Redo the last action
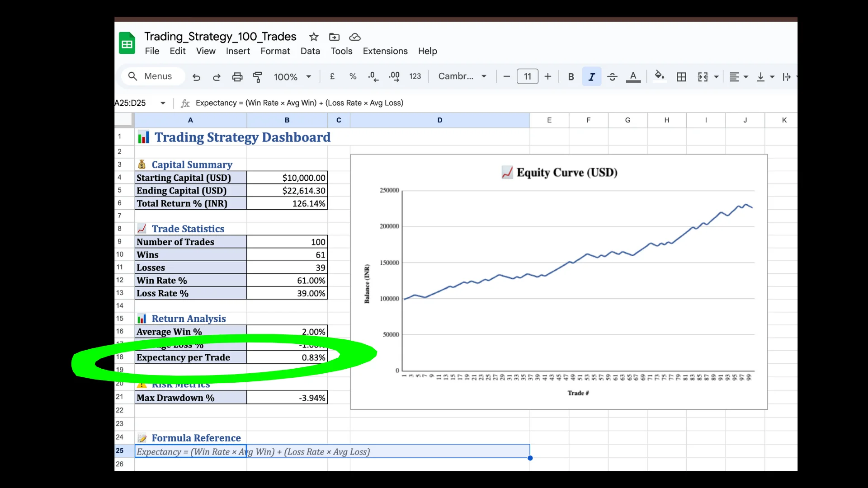The height and width of the screenshot is (488, 868). point(217,77)
